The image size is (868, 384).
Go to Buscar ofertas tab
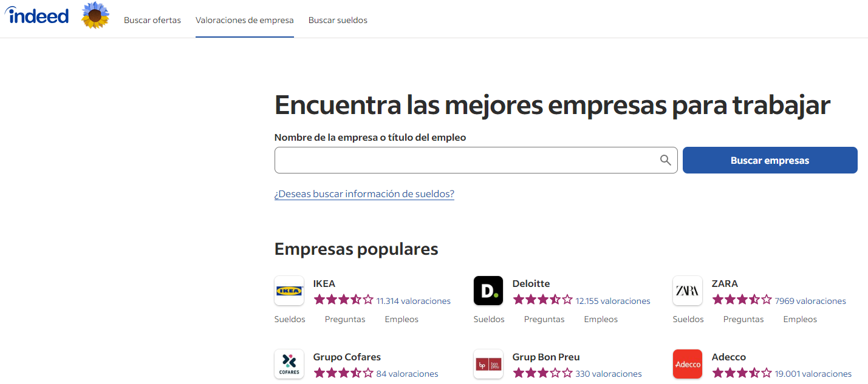pyautogui.click(x=152, y=20)
